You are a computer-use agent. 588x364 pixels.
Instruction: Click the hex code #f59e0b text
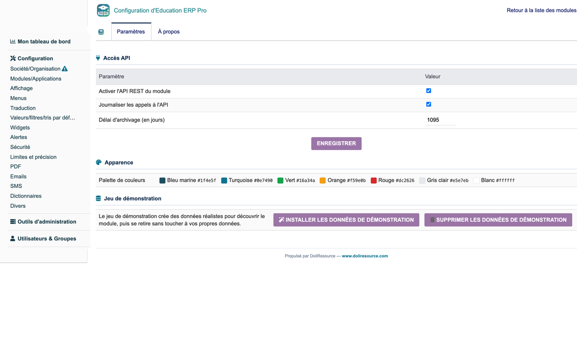pyautogui.click(x=356, y=181)
